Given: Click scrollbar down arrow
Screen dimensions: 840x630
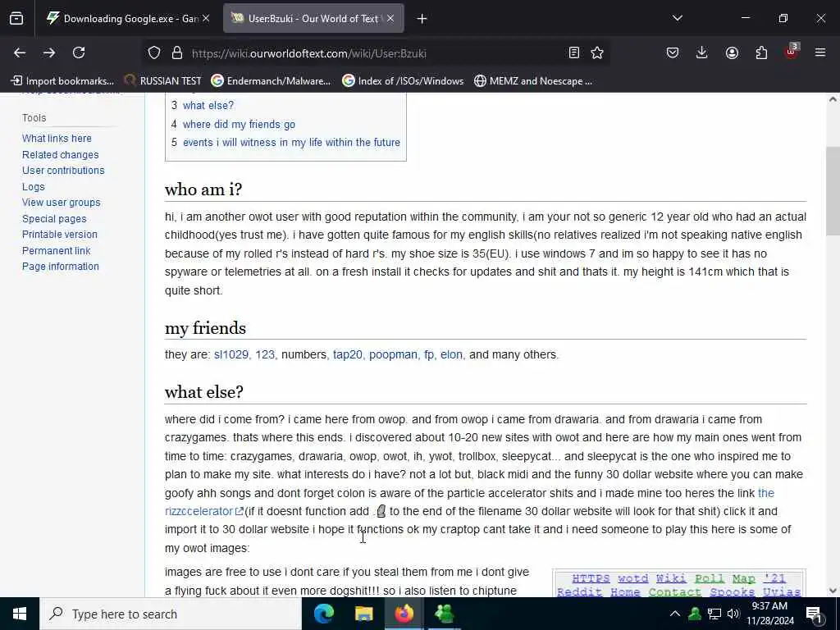Looking at the screenshot, I should (833, 591).
